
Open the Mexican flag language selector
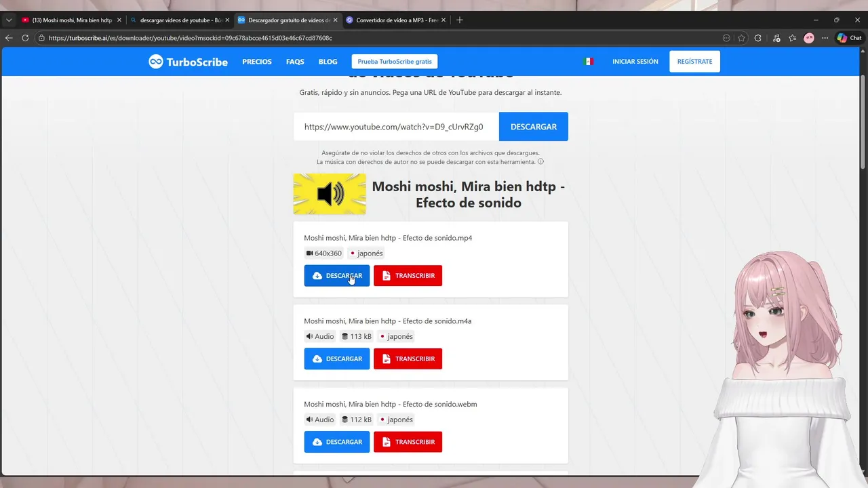[588, 62]
